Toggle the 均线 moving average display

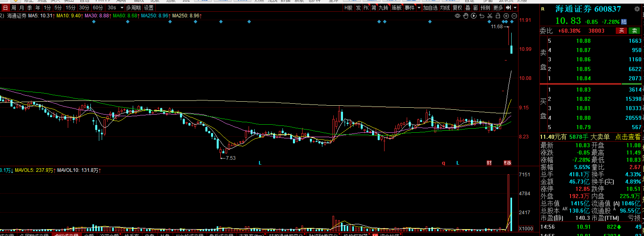point(445,8)
